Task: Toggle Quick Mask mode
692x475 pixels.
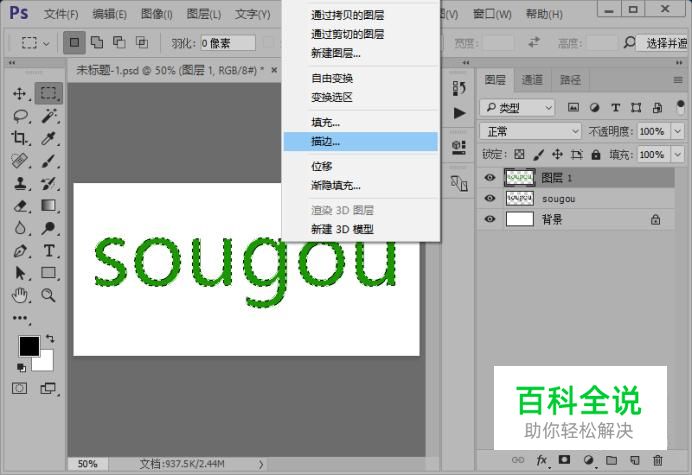Action: click(x=19, y=388)
